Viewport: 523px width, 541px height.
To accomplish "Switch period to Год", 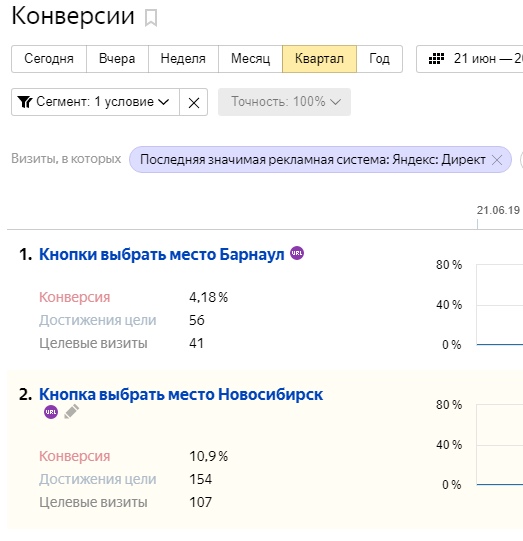I will [x=379, y=59].
